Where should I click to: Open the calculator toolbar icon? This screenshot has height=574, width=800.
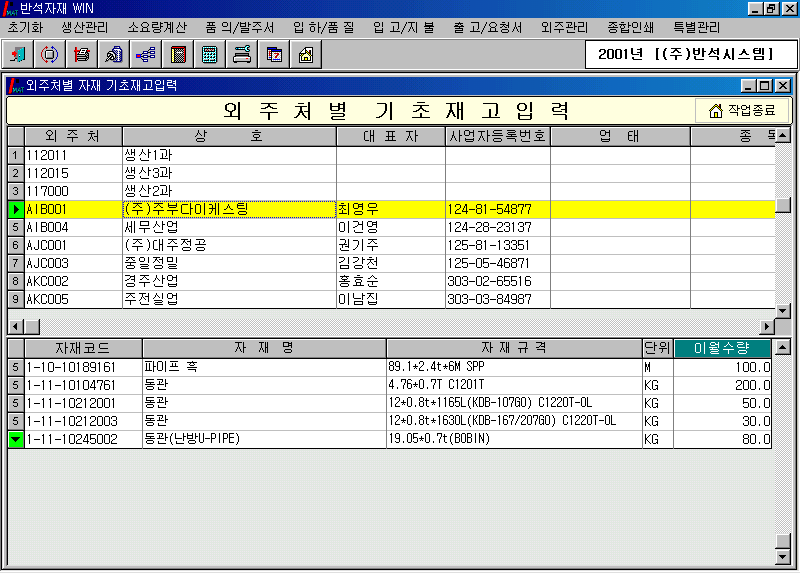[210, 54]
